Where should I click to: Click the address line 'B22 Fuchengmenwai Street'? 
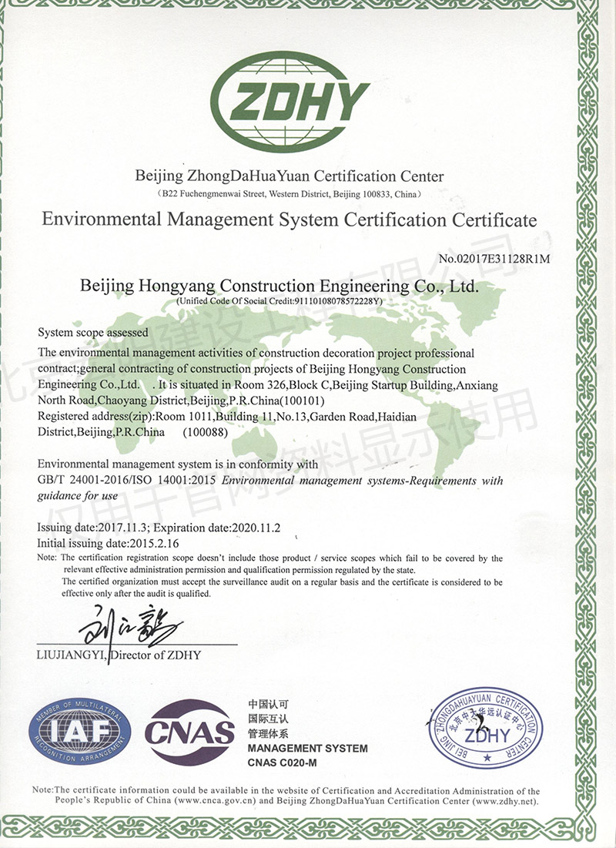pos(288,194)
